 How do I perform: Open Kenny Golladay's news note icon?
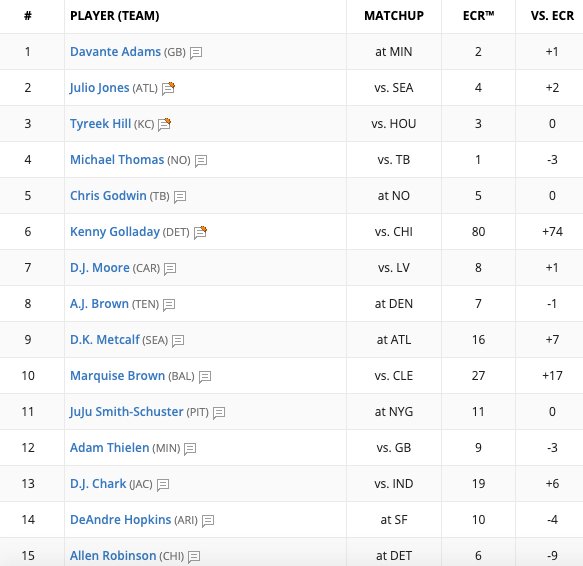[200, 232]
